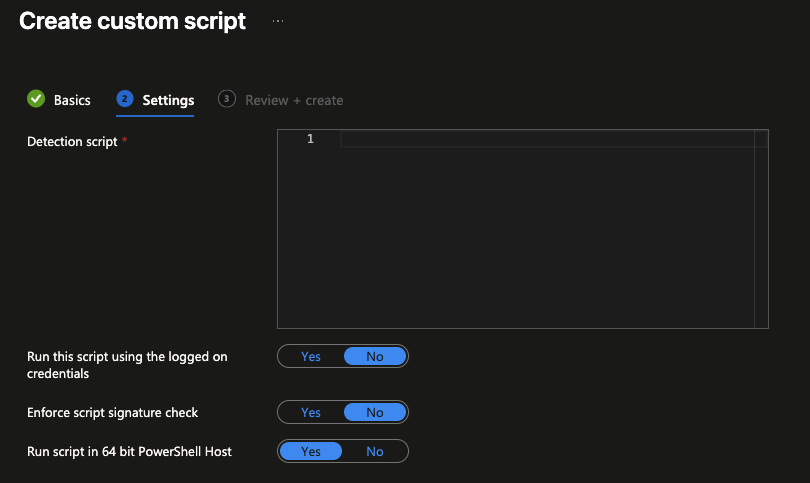Go back to the Basics tab

click(72, 100)
